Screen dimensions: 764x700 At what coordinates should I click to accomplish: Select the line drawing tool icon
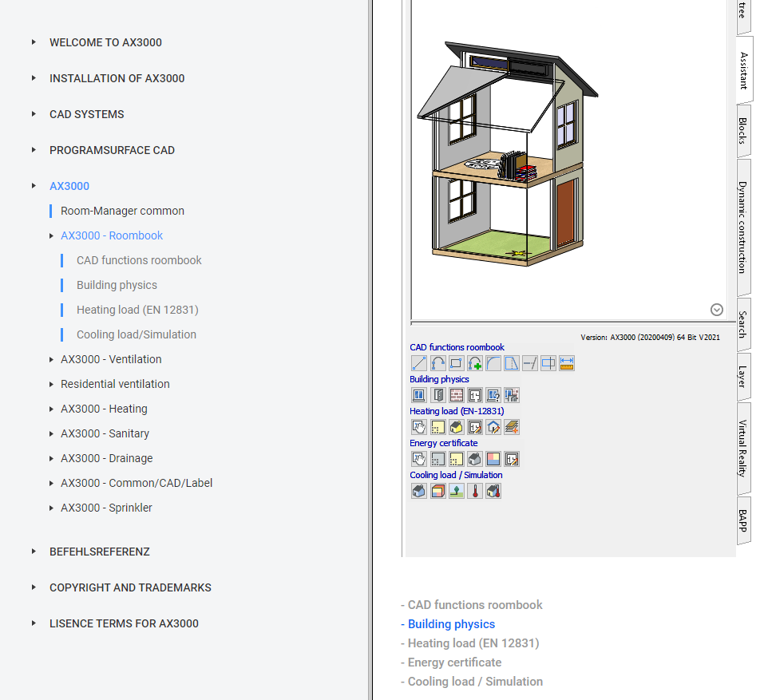pos(419,363)
